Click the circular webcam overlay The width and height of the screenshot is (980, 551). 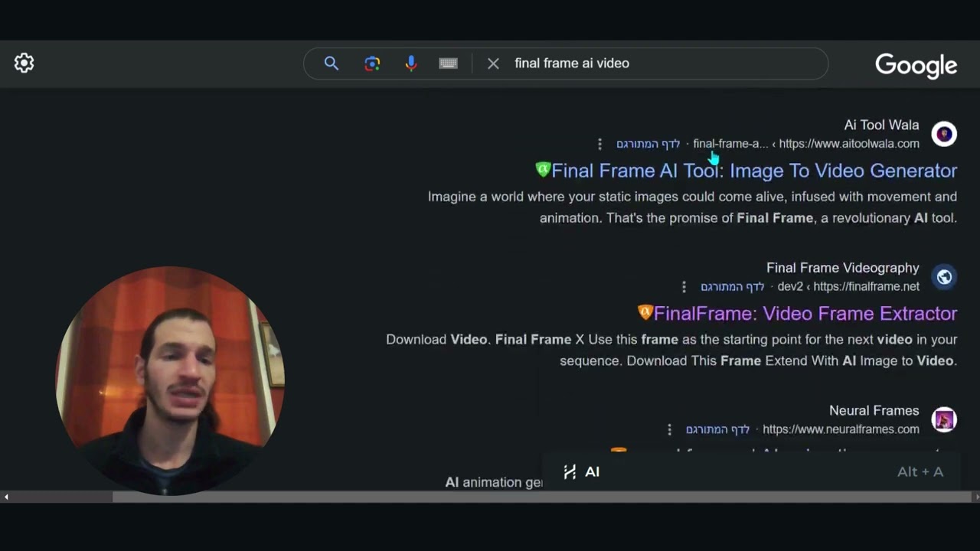[x=170, y=380]
